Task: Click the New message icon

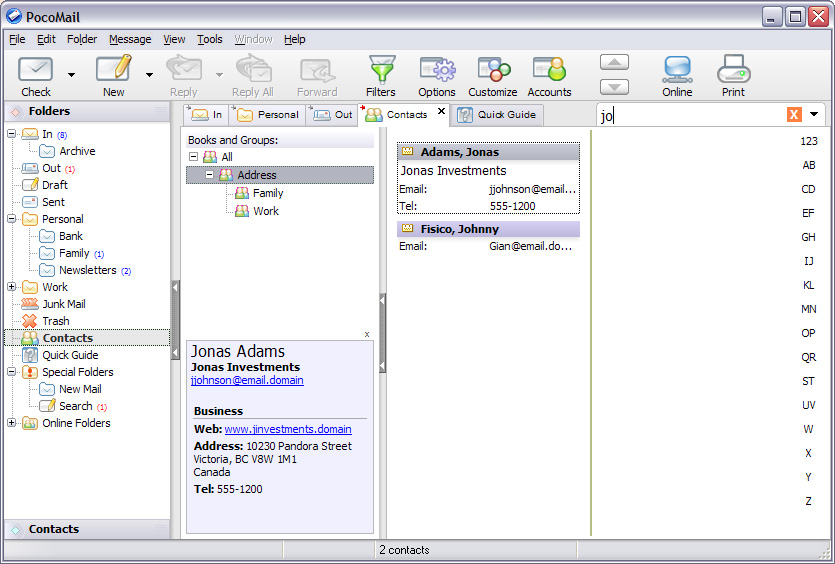Action: point(114,70)
